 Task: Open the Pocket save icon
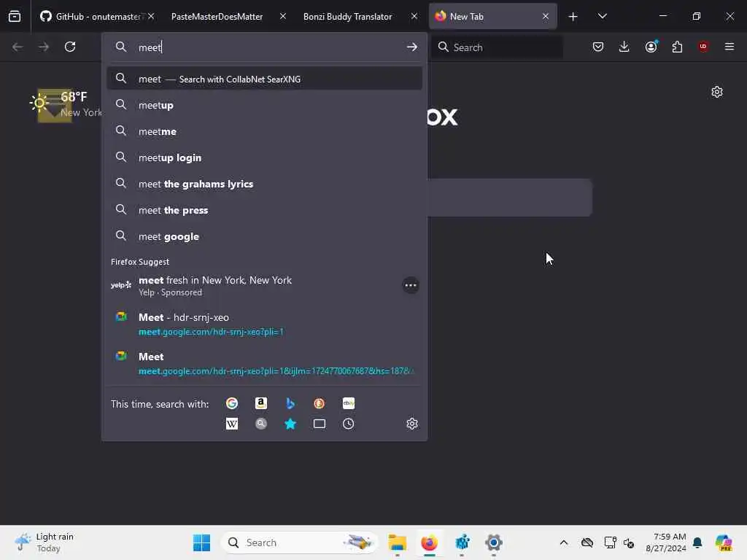(x=598, y=47)
